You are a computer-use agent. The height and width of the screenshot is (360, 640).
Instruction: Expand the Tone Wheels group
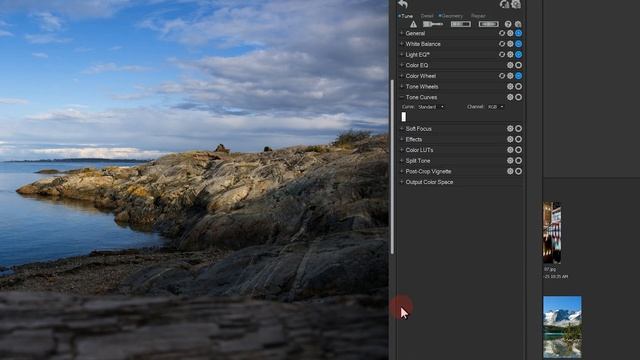(402, 86)
